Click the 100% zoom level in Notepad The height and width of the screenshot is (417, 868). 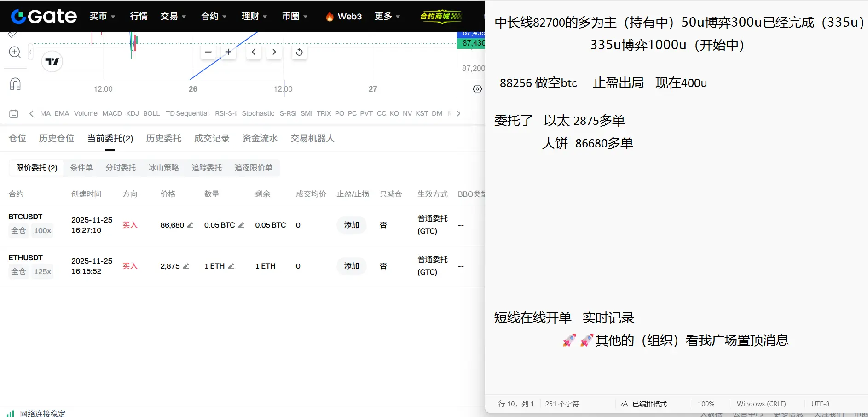[706, 404]
